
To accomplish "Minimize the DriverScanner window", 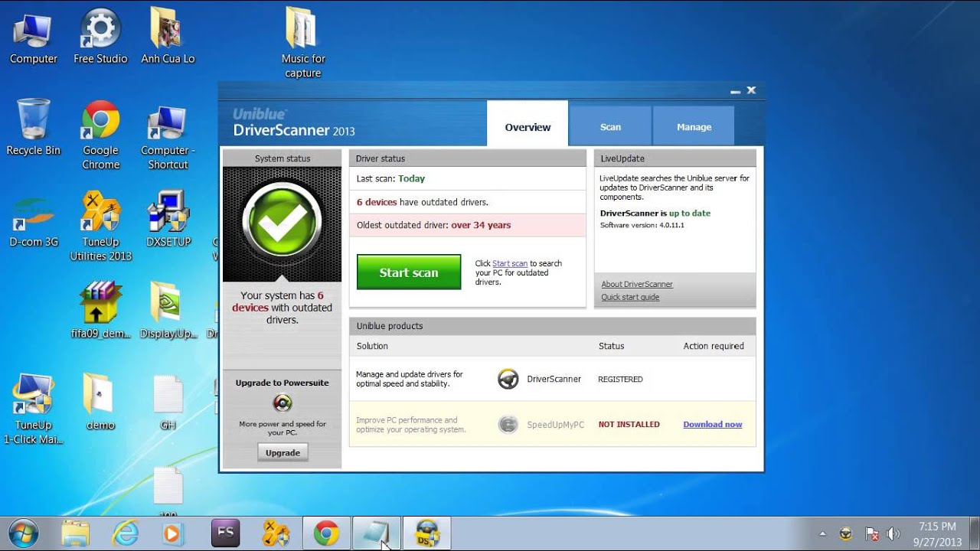I will 735,91.
